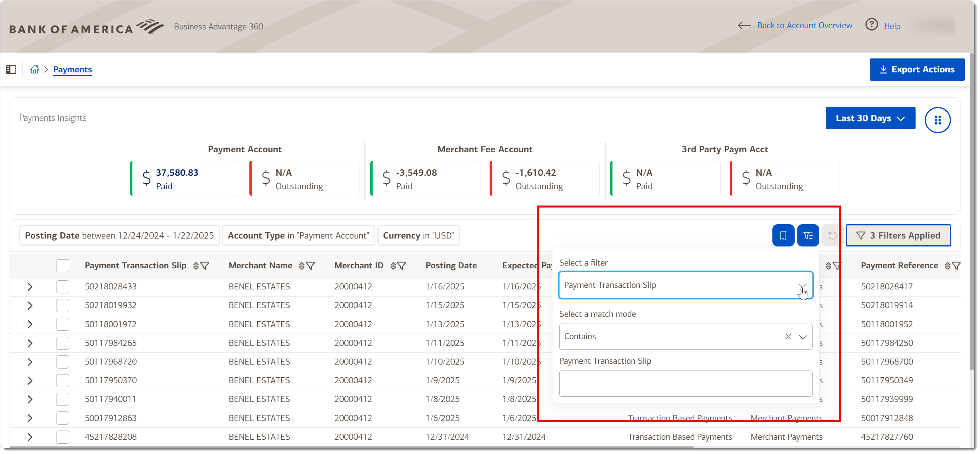Select the Payment Account Paid 37,580.83 card
980x454 pixels.
click(x=185, y=178)
